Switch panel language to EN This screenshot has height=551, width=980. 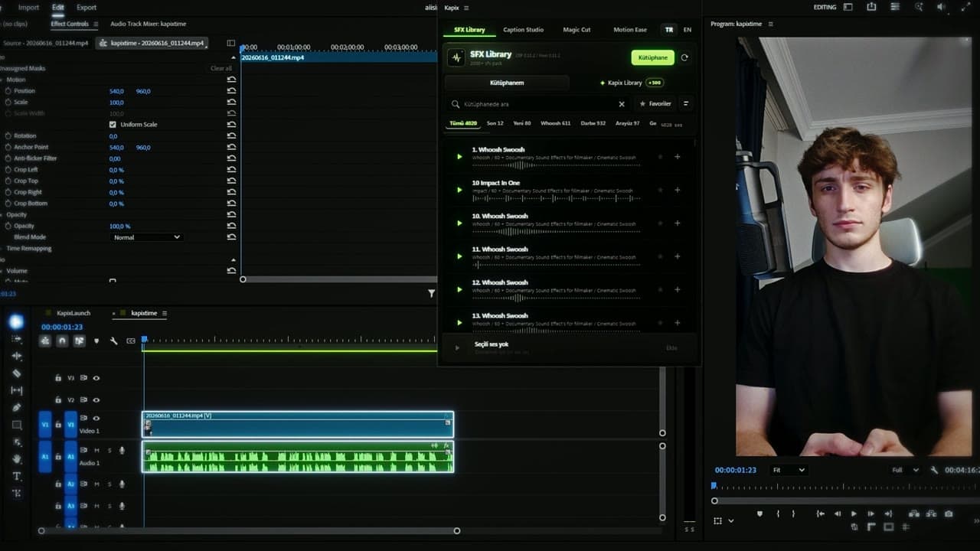687,30
